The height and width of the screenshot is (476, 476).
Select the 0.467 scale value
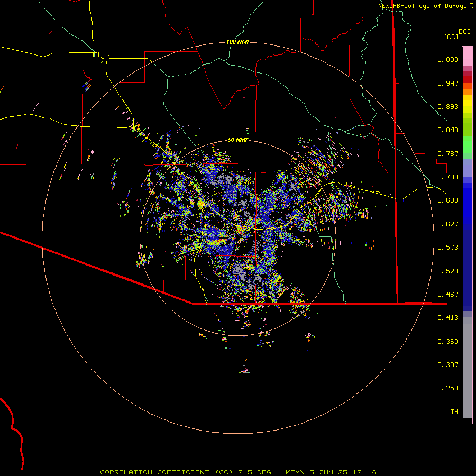448,295
